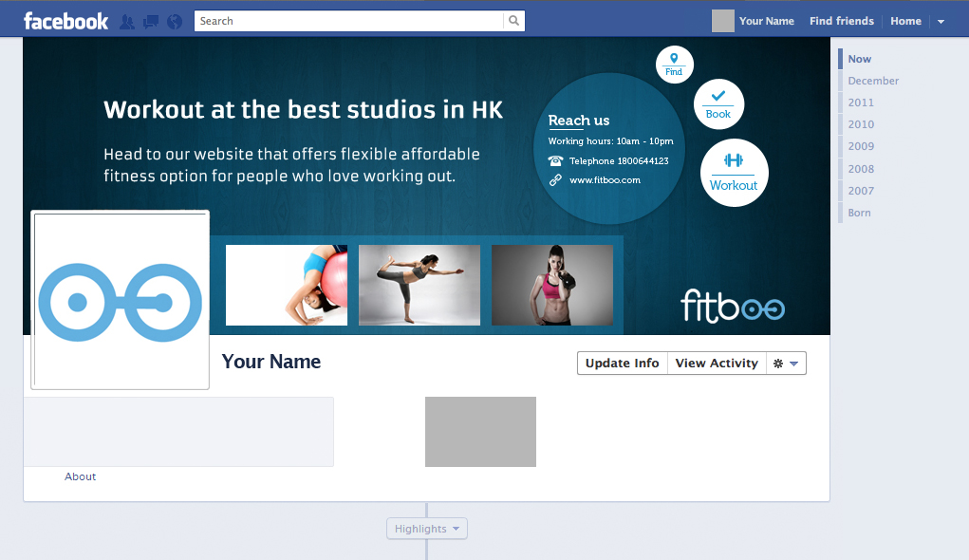Select Now in the timeline

coord(860,59)
